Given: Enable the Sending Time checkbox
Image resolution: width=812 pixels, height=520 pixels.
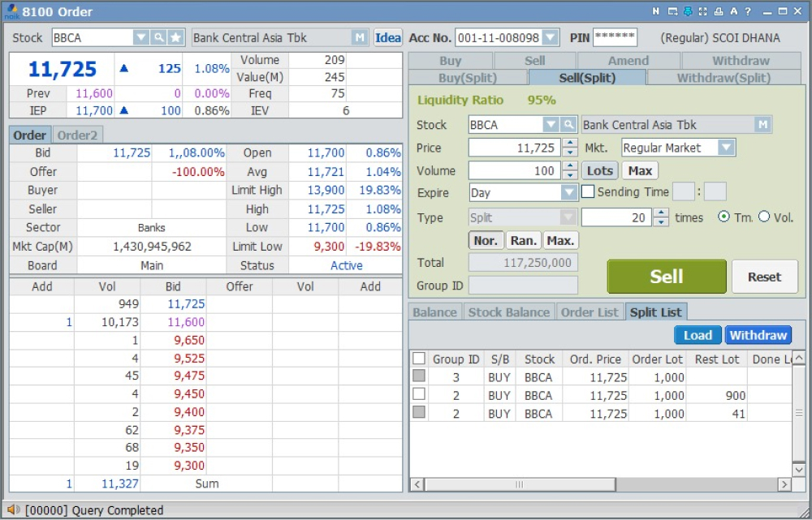Looking at the screenshot, I should coord(589,192).
